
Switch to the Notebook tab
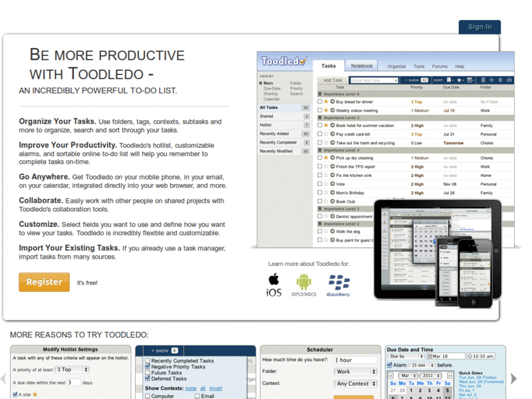click(362, 66)
